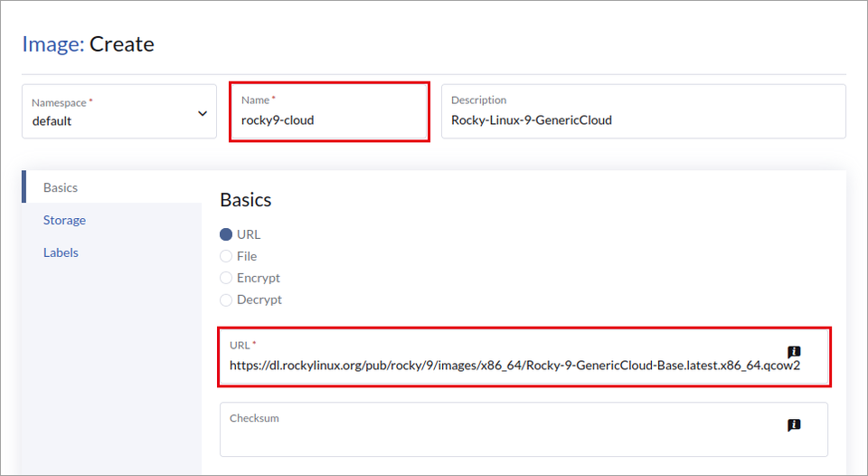Follow the Image breadcrumb link
868x476 pixels.
(53, 43)
